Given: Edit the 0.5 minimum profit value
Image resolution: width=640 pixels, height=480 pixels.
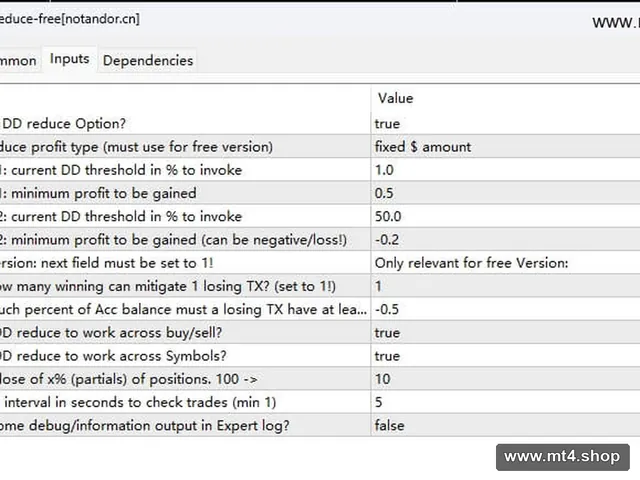Looking at the screenshot, I should [x=505, y=193].
